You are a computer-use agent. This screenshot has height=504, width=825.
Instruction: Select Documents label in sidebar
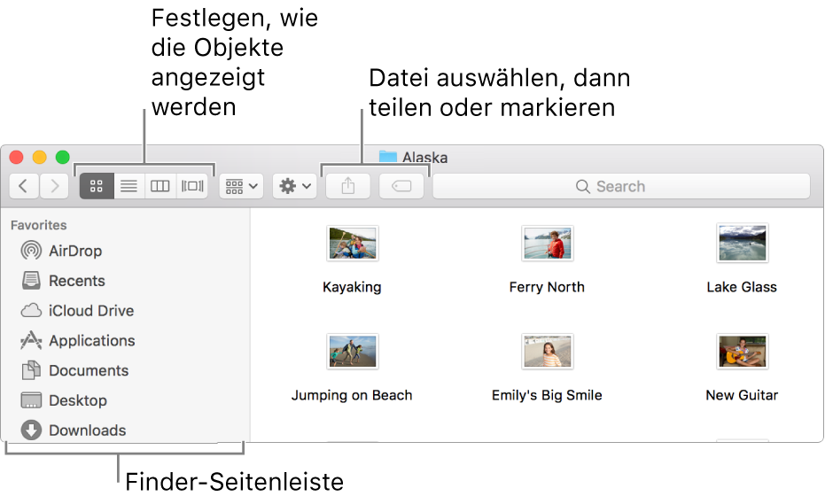point(89,371)
